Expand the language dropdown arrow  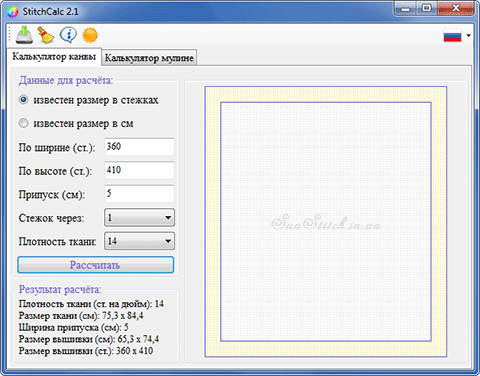coord(469,35)
